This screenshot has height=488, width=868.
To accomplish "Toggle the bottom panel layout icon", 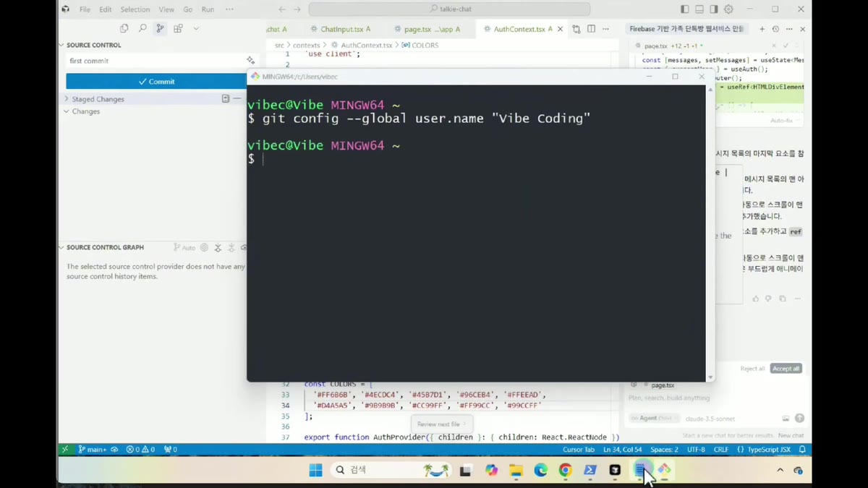I will [699, 9].
